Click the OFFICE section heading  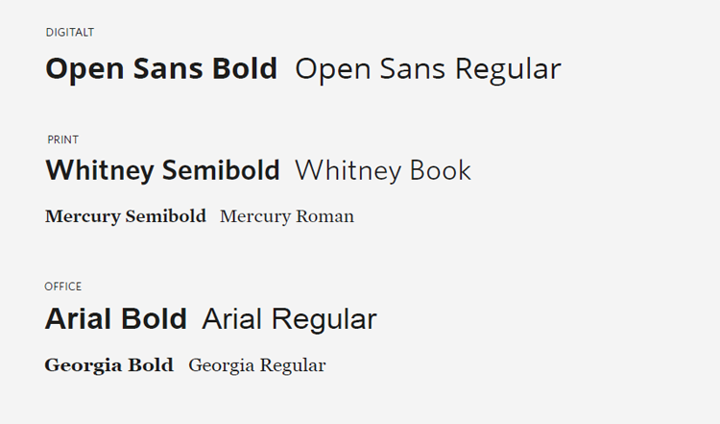(x=63, y=287)
